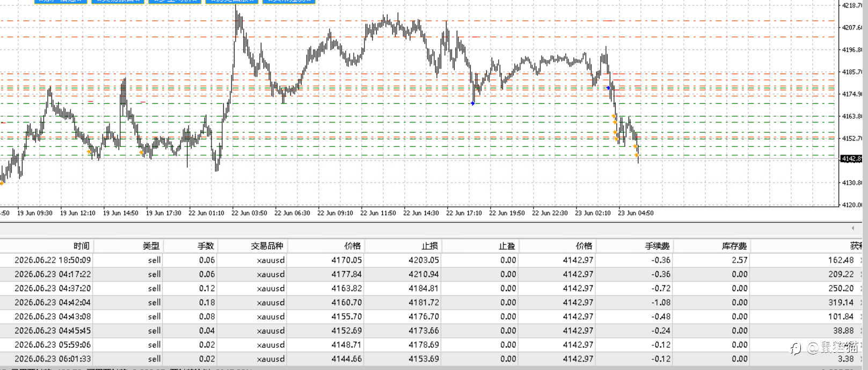The image size is (868, 370).
Task: Click the lot size 0.18 cell
Action: pos(207,302)
